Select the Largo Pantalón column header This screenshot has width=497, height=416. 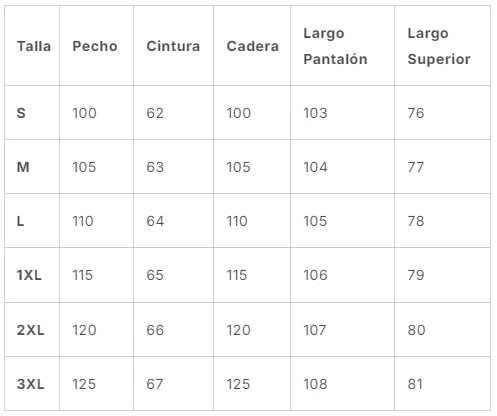click(335, 46)
